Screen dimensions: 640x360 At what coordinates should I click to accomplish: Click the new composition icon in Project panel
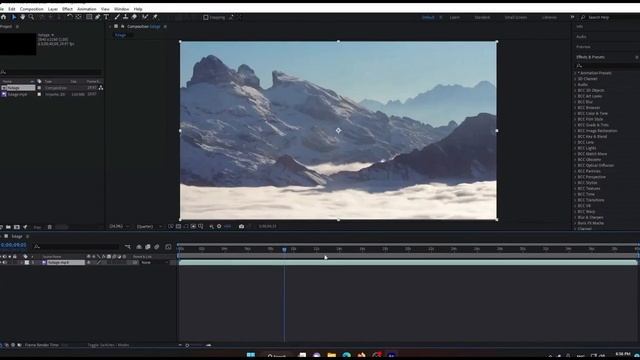point(17,227)
